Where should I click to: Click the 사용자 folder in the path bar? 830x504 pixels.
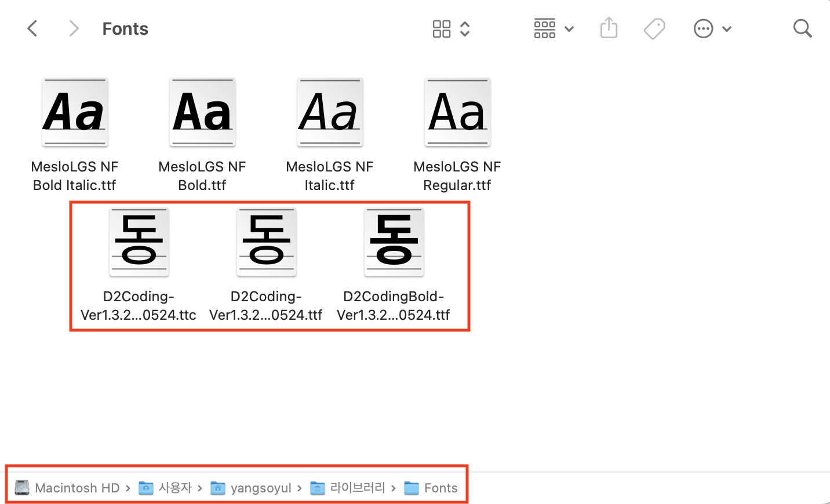click(x=165, y=488)
